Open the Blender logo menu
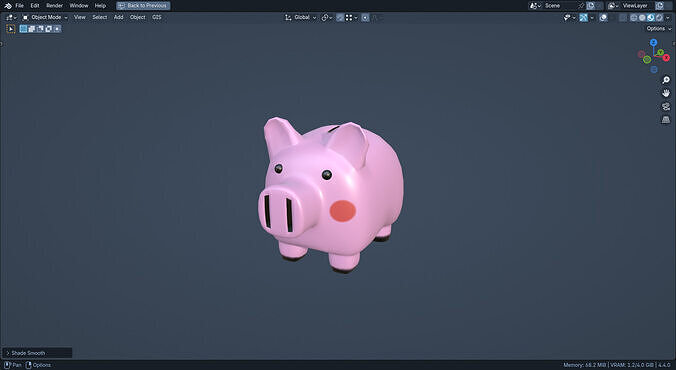The width and height of the screenshot is (676, 370). 8,6
